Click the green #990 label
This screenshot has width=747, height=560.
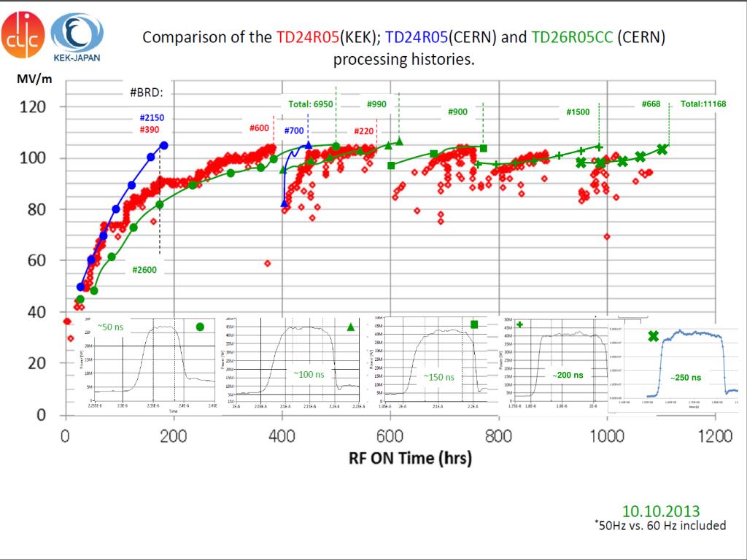pyautogui.click(x=376, y=104)
